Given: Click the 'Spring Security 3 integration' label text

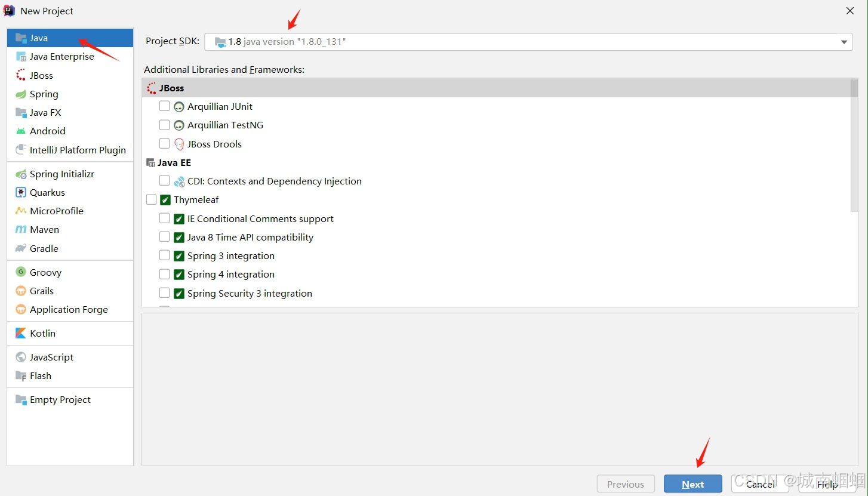Looking at the screenshot, I should click(x=250, y=293).
